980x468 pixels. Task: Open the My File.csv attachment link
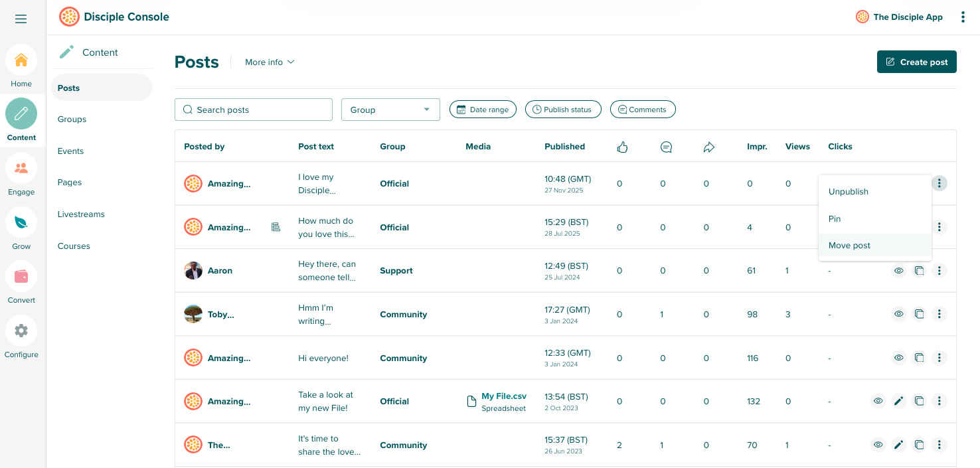[x=503, y=396]
